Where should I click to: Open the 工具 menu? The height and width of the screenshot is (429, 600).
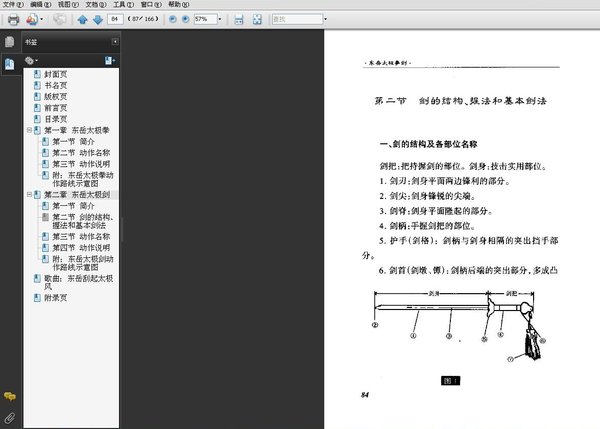coord(123,4)
